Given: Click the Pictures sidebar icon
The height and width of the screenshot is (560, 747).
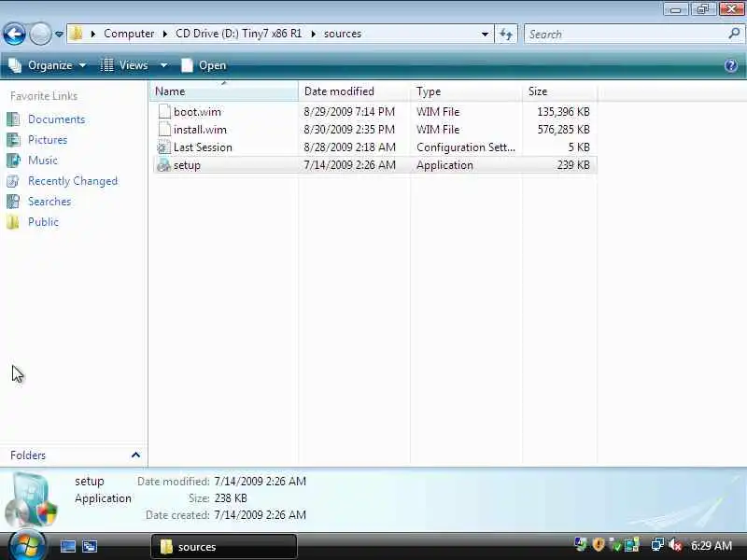Looking at the screenshot, I should pos(13,139).
